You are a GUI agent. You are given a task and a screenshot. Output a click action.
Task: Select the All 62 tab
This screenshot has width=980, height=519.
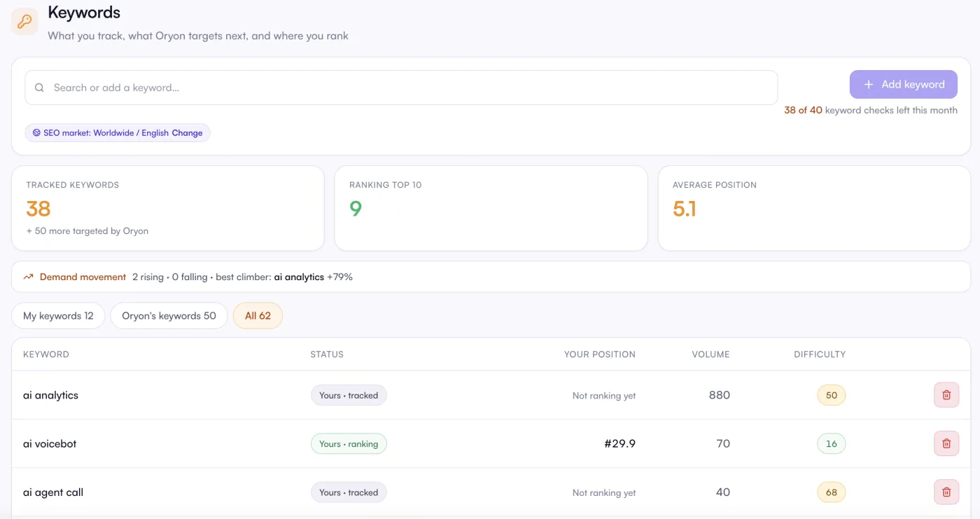[258, 316]
